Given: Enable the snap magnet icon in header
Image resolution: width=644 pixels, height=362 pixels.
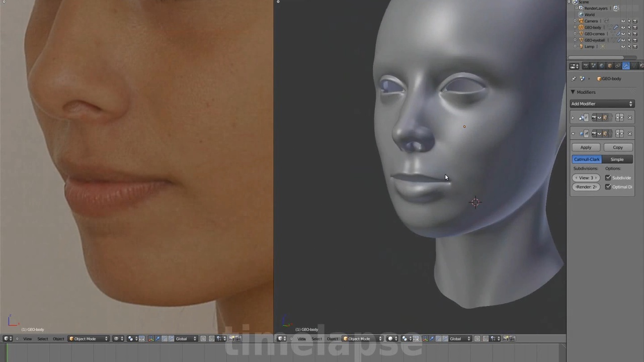Looking at the screenshot, I should click(x=485, y=338).
